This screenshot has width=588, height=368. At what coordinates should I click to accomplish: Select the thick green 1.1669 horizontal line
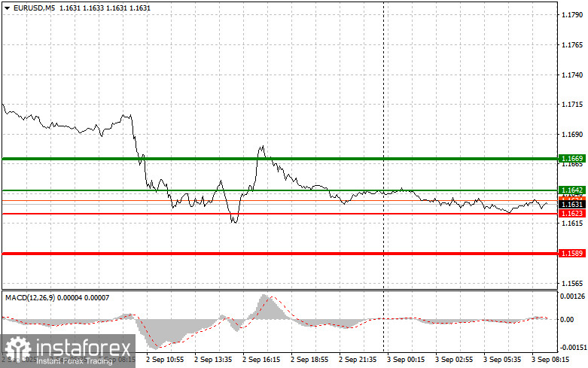(280, 159)
